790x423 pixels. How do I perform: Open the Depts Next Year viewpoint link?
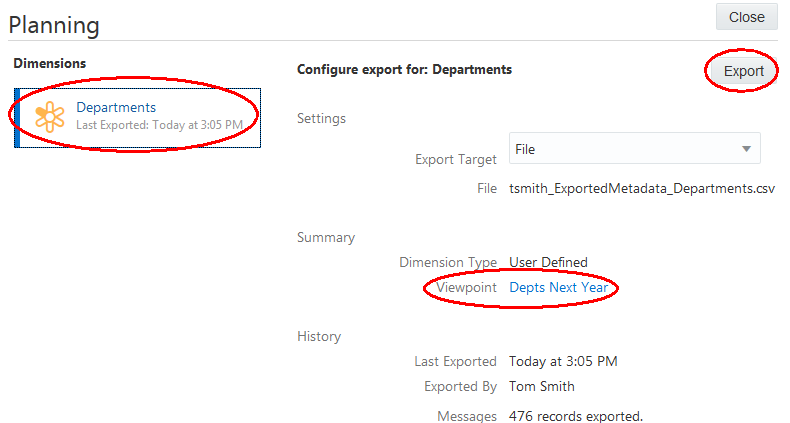point(558,288)
